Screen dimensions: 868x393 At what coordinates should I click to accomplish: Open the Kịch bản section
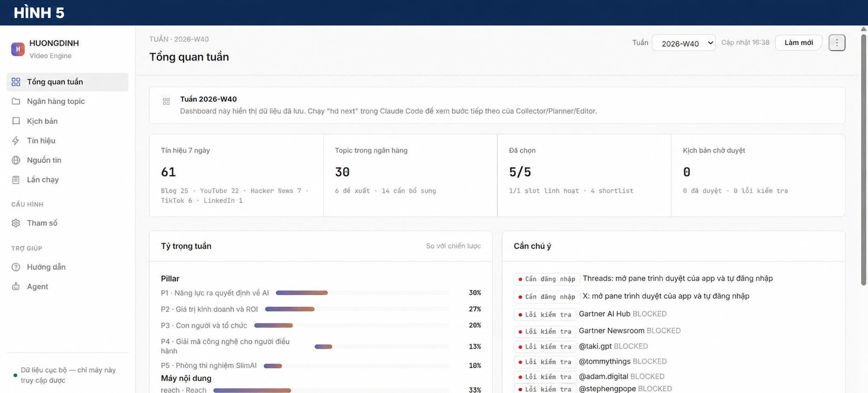point(68,121)
